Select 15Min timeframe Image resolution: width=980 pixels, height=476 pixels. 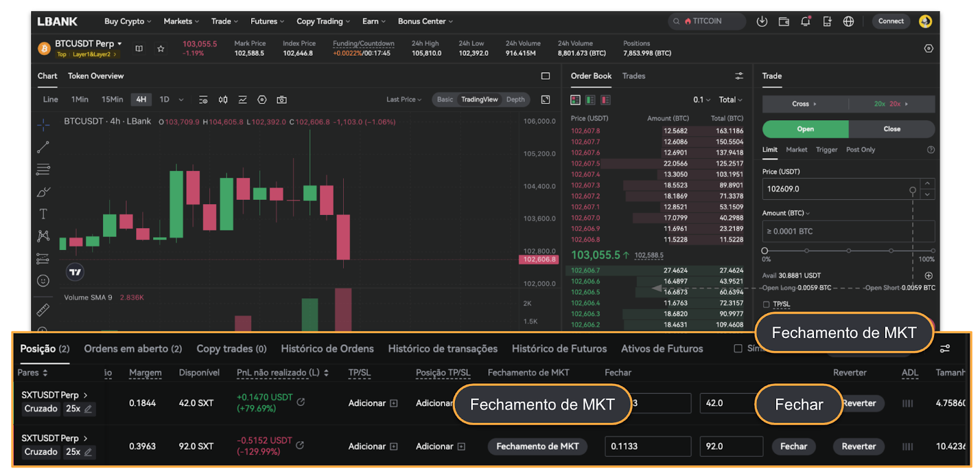coord(112,99)
